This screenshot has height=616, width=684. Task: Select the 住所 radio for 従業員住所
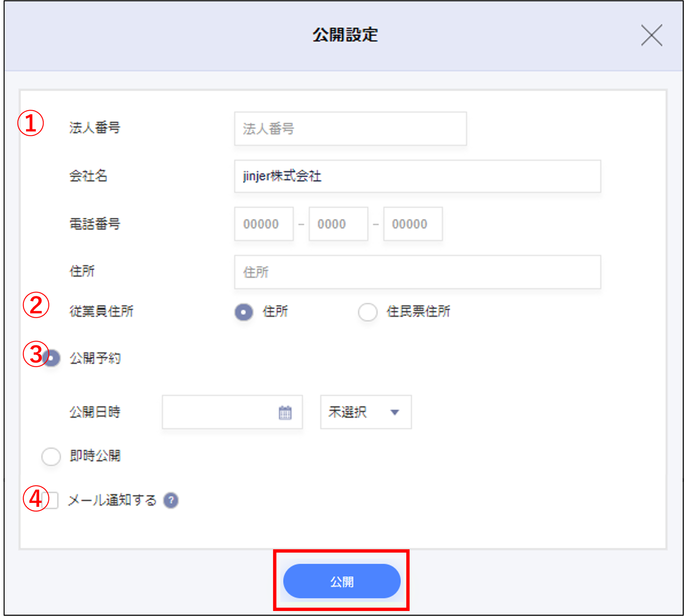pos(244,312)
